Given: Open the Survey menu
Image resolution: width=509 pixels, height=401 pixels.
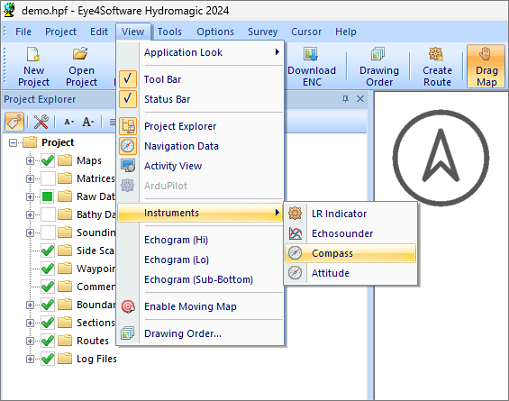Looking at the screenshot, I should (262, 32).
